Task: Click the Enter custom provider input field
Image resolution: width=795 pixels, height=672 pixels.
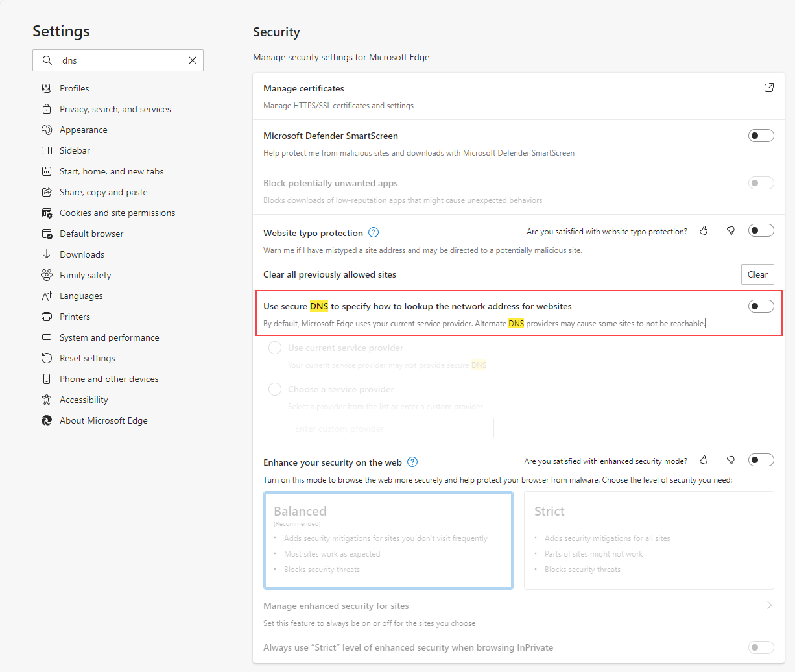Action: pos(390,428)
